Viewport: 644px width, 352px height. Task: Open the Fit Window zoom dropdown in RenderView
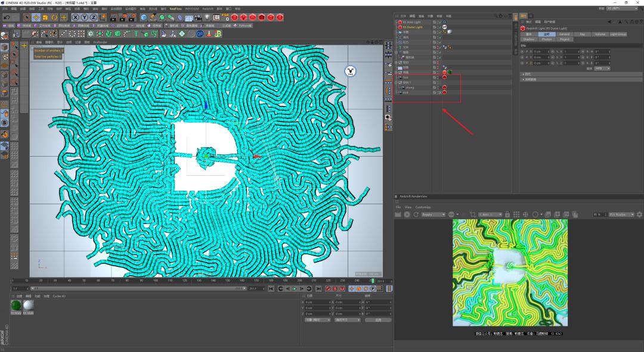(x=622, y=213)
